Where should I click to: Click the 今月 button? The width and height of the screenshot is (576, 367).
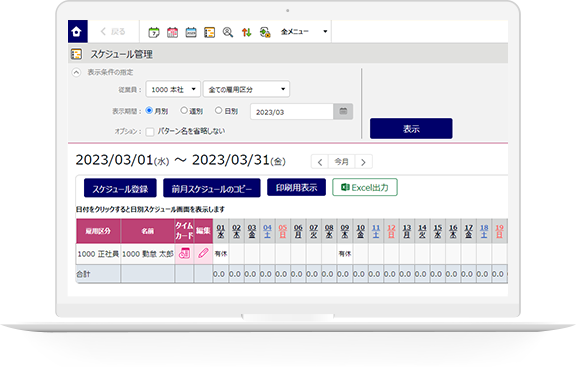click(342, 162)
